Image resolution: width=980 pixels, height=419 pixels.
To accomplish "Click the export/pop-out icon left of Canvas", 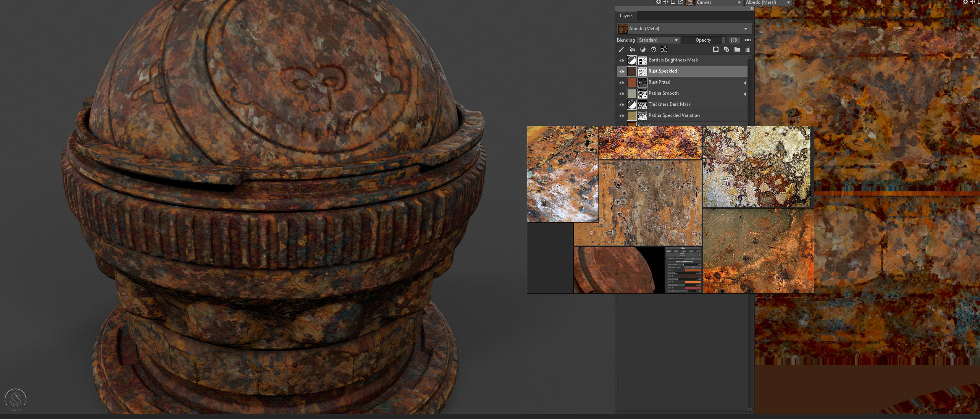I will pyautogui.click(x=680, y=2).
